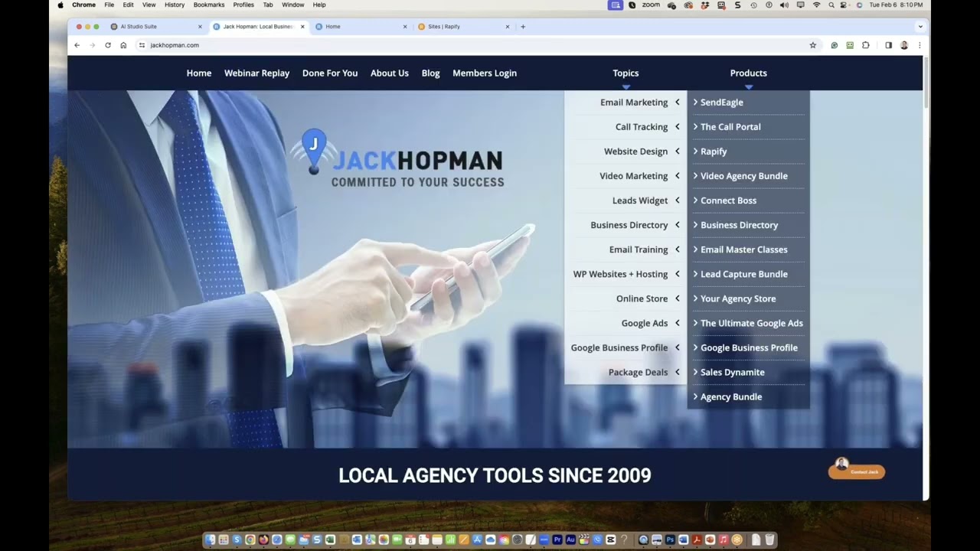Visit the About Us page
980x551 pixels.
click(x=390, y=73)
